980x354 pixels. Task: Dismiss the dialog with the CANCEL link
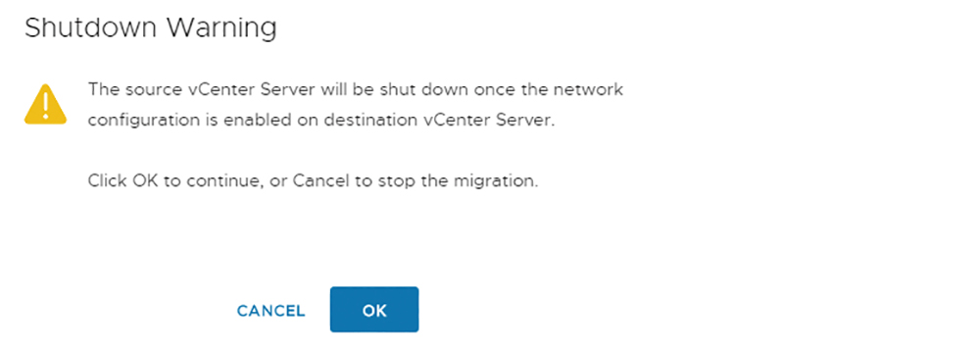click(270, 311)
